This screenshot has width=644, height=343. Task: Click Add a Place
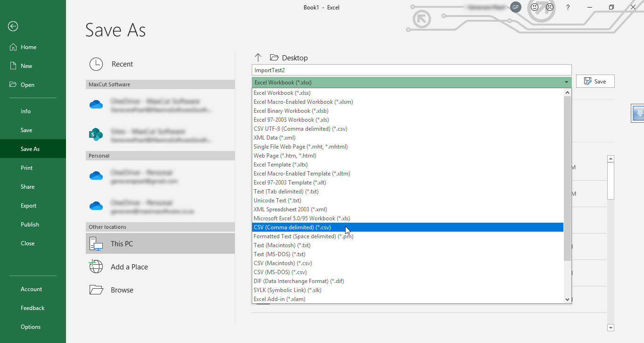pos(160,267)
